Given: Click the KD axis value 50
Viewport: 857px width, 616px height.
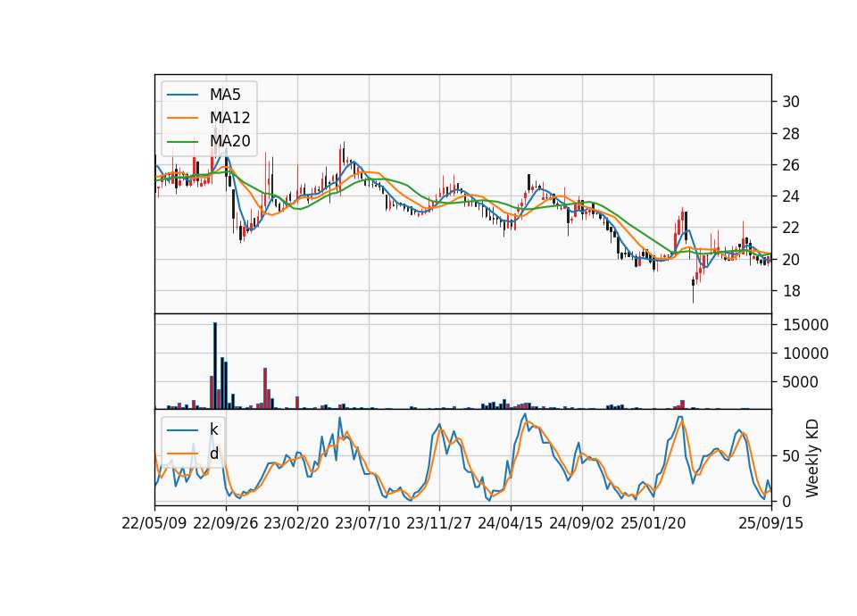Looking at the screenshot, I should click(x=791, y=456).
